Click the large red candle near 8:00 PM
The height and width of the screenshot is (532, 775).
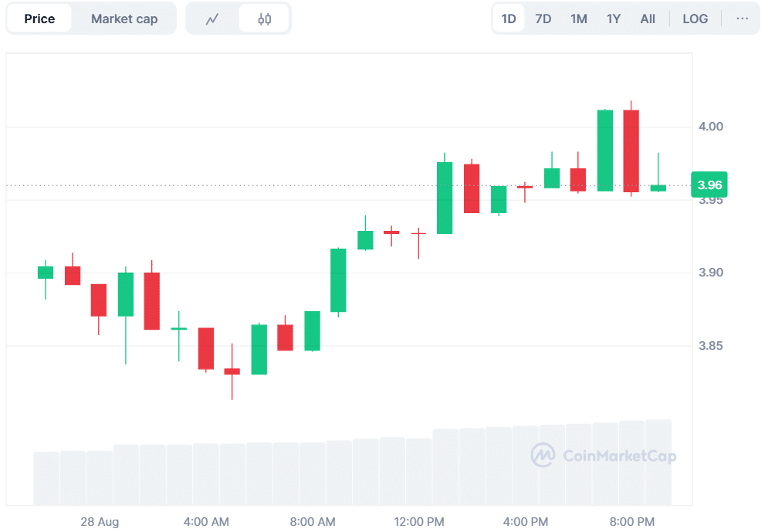(631, 151)
